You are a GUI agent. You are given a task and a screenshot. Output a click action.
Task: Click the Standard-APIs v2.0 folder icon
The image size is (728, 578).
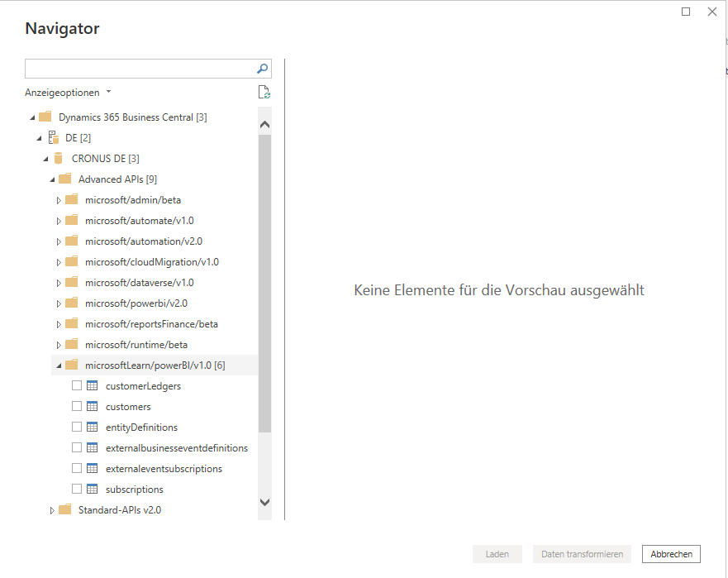pyautogui.click(x=64, y=509)
